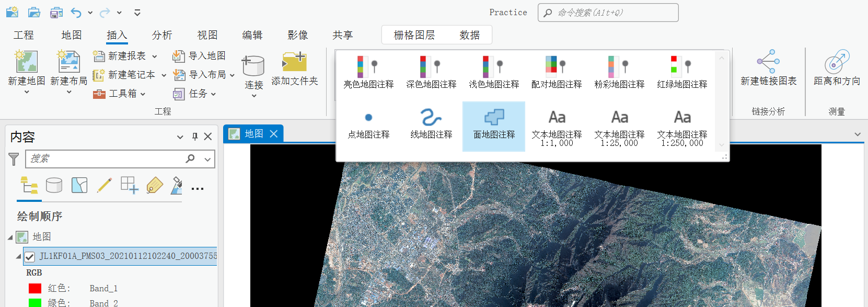
Task: List by data source icon
Action: pos(54,185)
